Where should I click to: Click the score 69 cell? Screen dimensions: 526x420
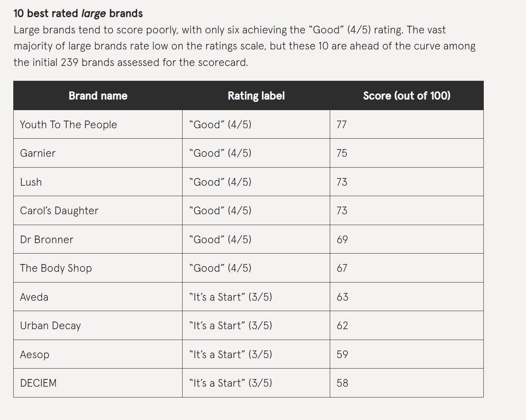coord(407,240)
